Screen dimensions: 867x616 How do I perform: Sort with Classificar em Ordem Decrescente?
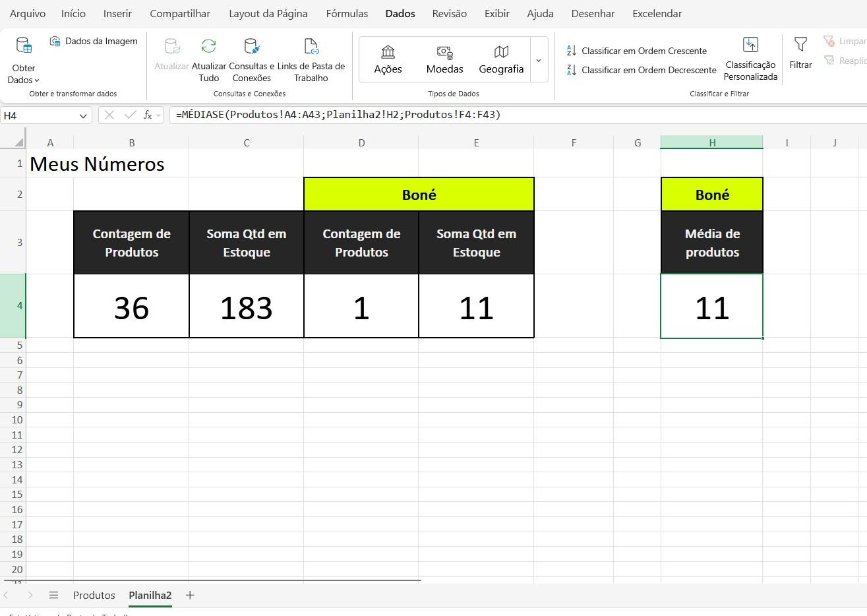coord(641,70)
